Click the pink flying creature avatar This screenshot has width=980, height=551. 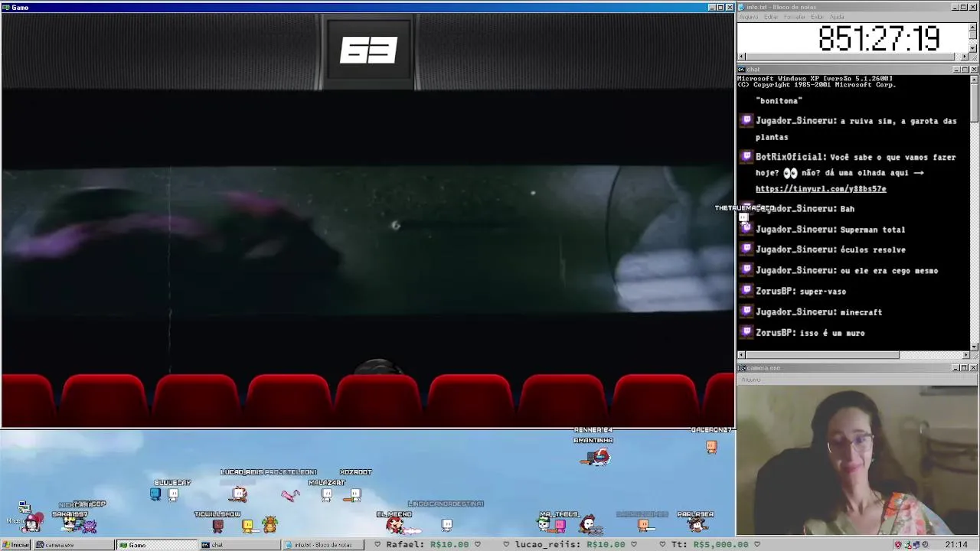click(290, 495)
